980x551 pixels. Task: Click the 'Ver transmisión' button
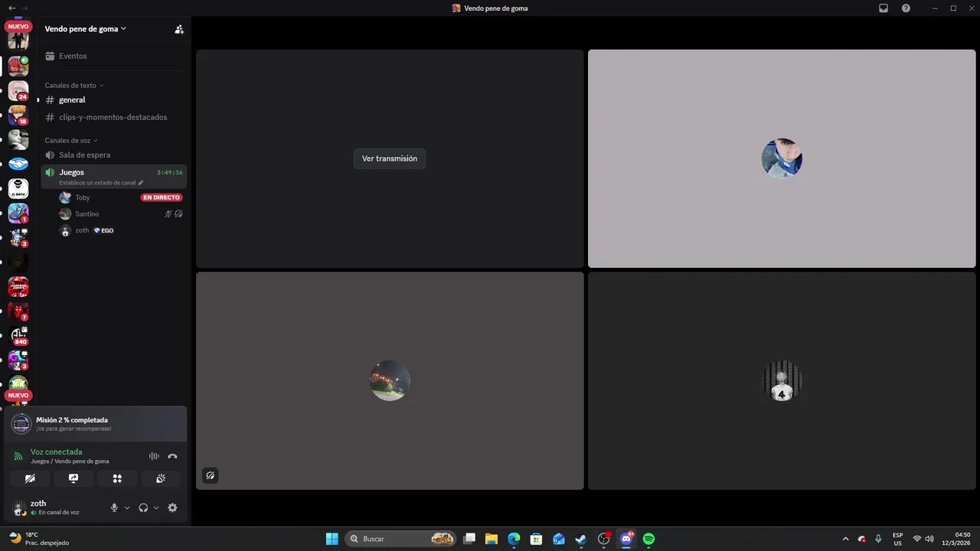390,158
